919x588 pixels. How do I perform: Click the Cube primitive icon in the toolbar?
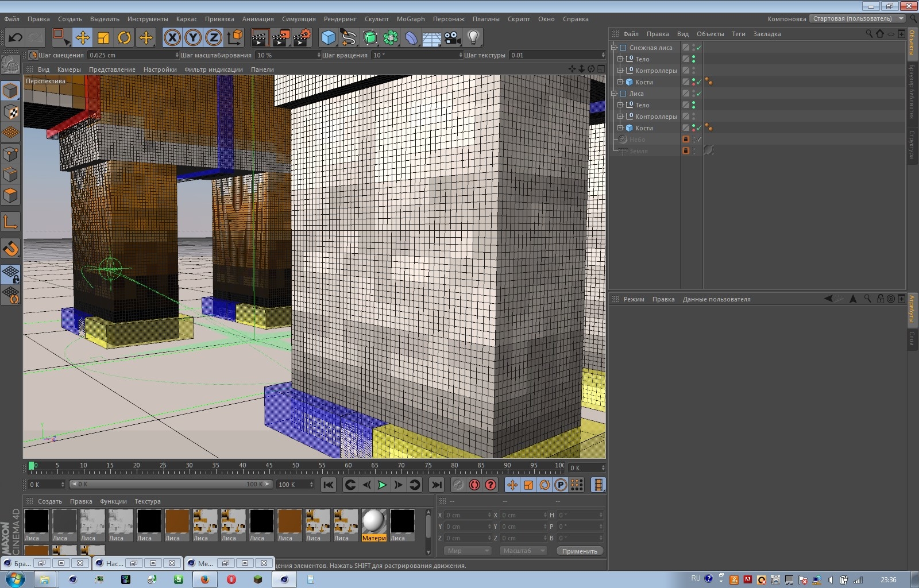tap(329, 37)
